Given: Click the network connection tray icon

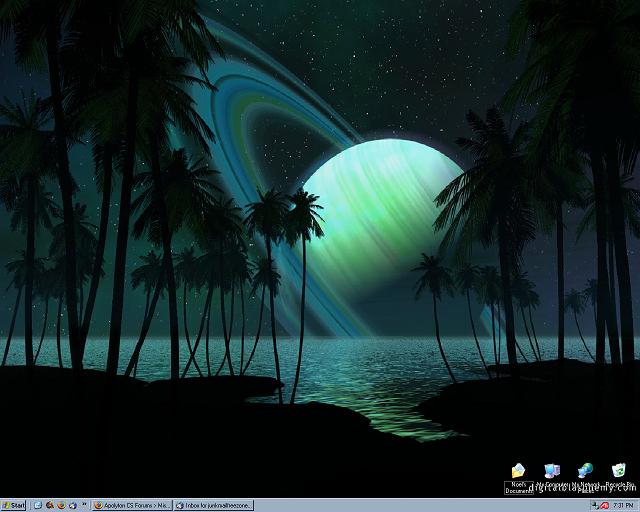Looking at the screenshot, I should [595, 506].
